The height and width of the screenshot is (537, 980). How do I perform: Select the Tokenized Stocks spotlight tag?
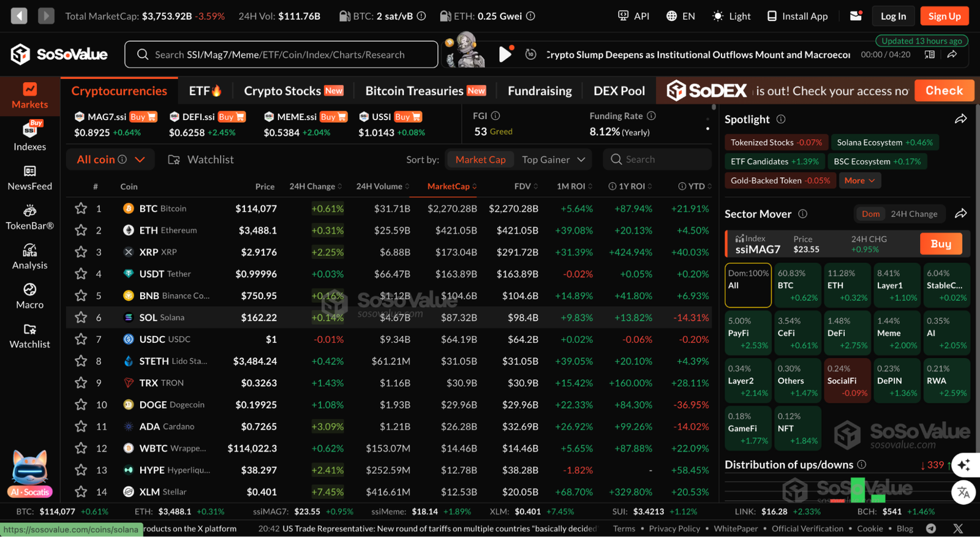(x=776, y=142)
